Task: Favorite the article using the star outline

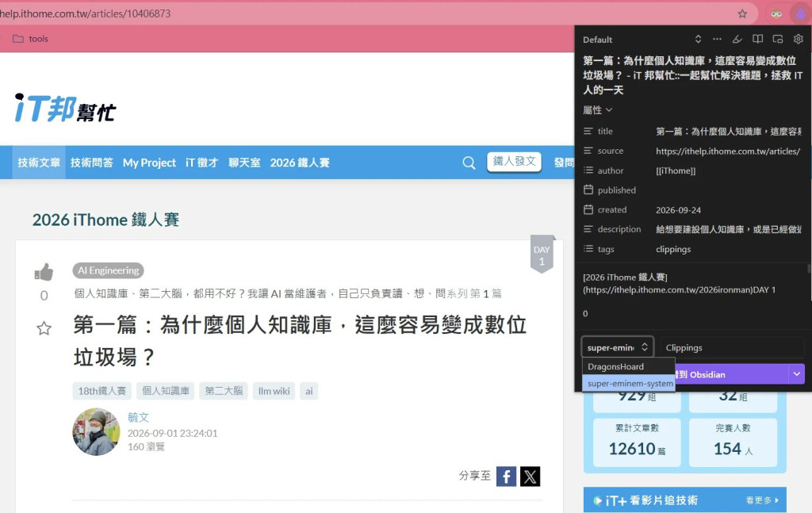Action: [x=44, y=328]
